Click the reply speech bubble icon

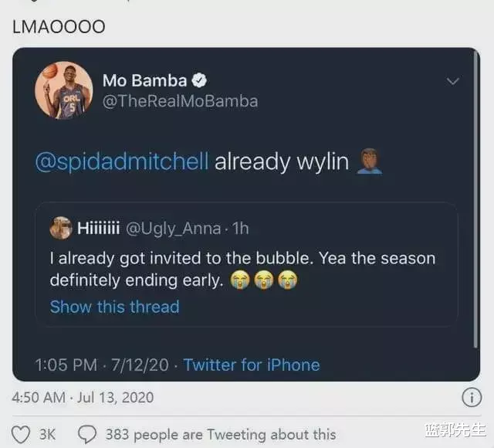(x=87, y=434)
